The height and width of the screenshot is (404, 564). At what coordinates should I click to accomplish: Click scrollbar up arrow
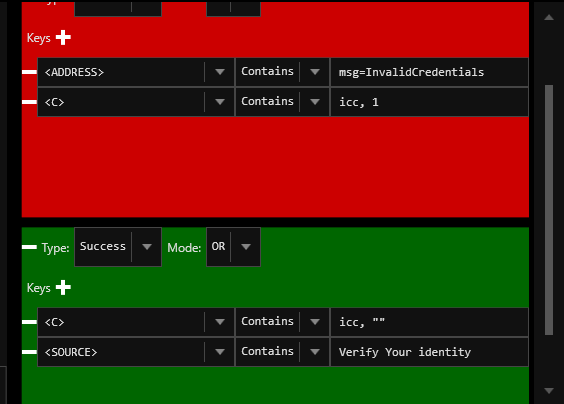[x=549, y=17]
